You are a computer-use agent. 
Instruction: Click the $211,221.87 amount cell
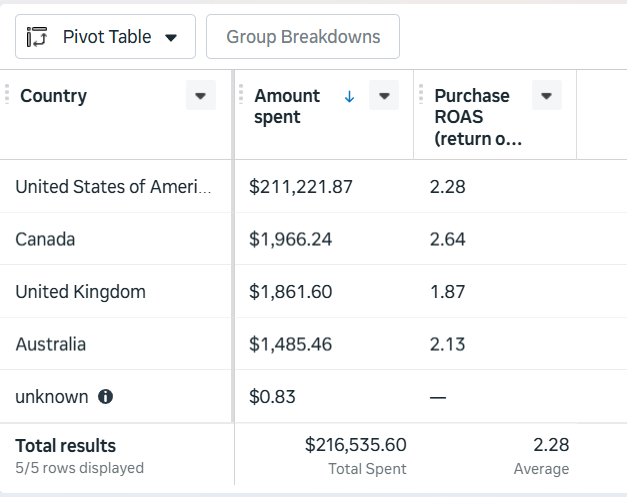pos(301,187)
